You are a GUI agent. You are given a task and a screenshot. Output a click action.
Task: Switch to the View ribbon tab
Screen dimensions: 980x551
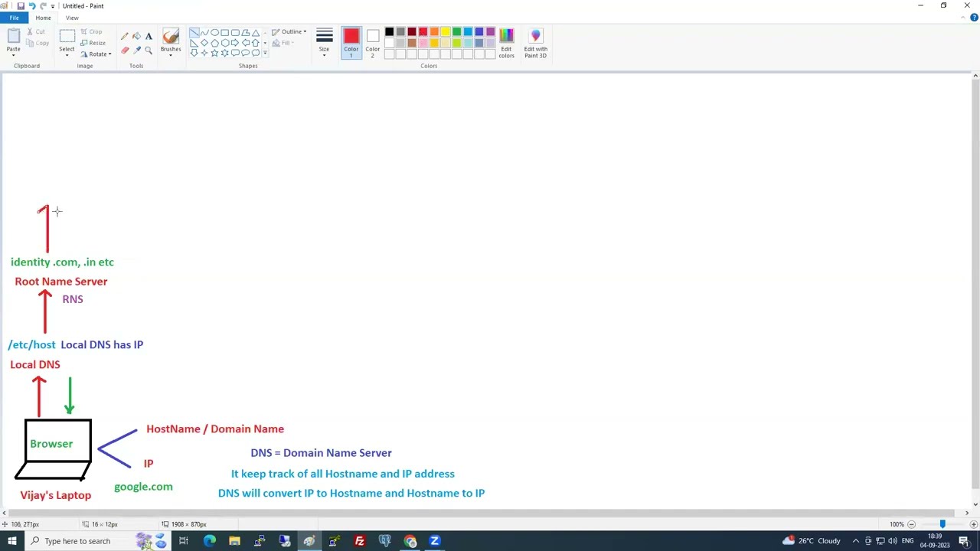(x=72, y=18)
